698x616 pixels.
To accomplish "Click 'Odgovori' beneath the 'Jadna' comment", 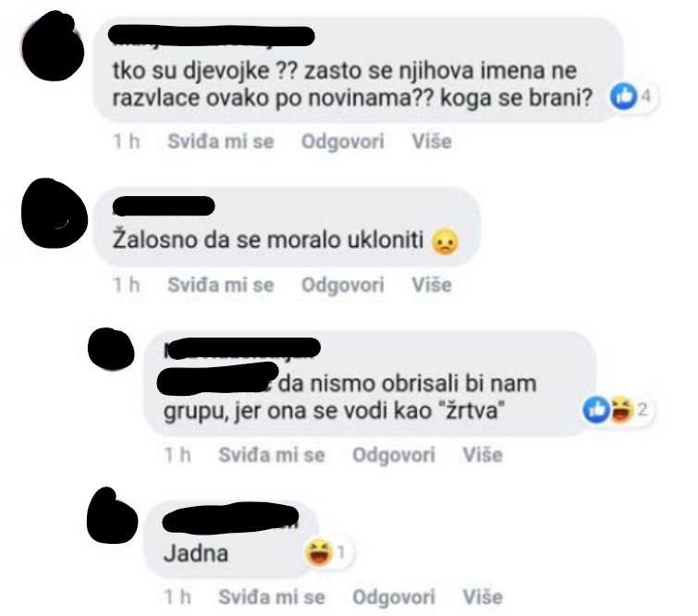I will coord(394,597).
